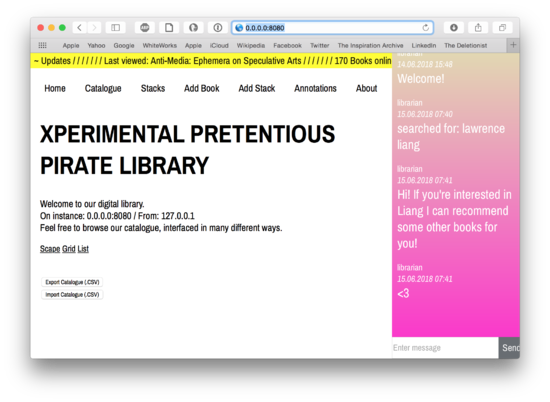This screenshot has height=402, width=550.
Task: Click the reload icon in address bar
Action: click(425, 28)
